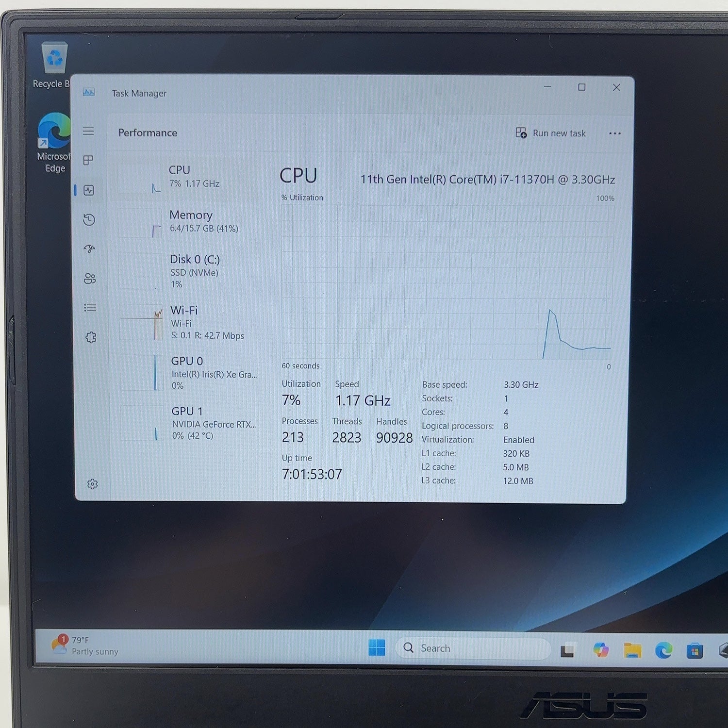Open the Details list icon in sidebar
The height and width of the screenshot is (728, 728).
click(x=90, y=308)
